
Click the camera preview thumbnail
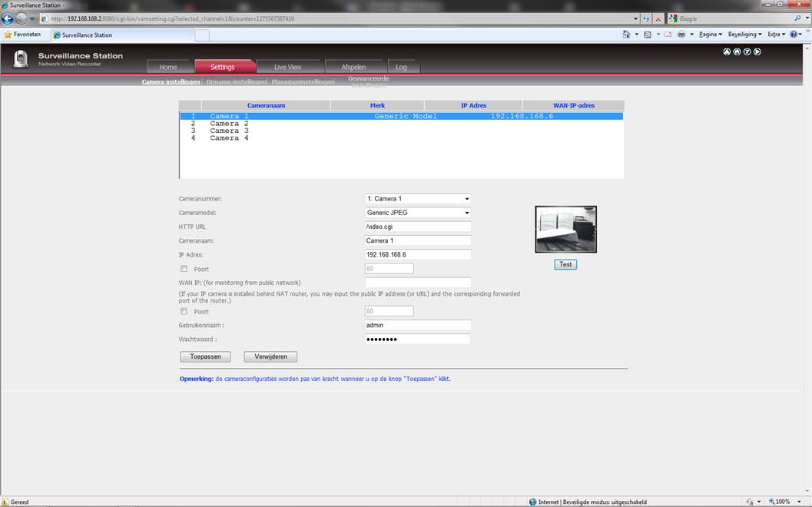pyautogui.click(x=566, y=230)
